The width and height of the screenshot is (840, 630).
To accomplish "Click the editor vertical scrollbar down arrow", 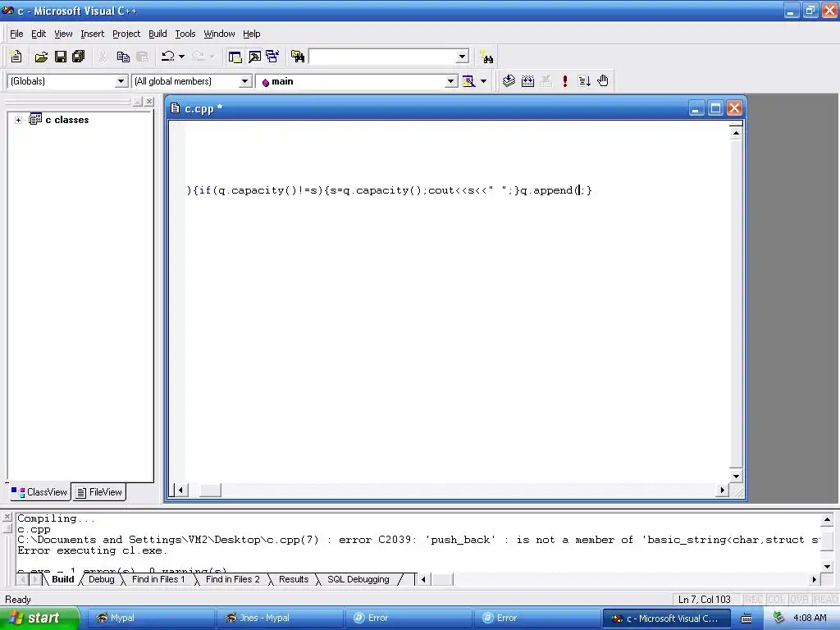I will pos(736,477).
